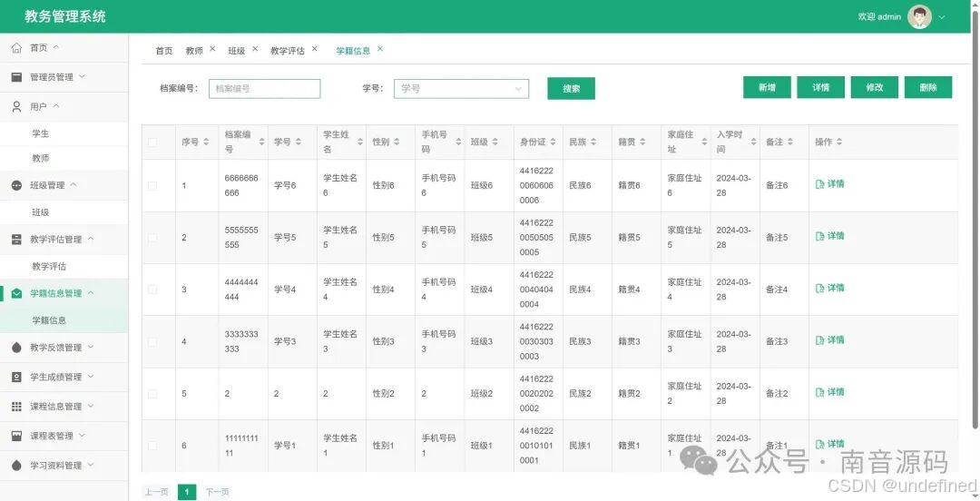This screenshot has height=501, width=980.
Task: Click the 用户 person icon
Action: pos(17,107)
